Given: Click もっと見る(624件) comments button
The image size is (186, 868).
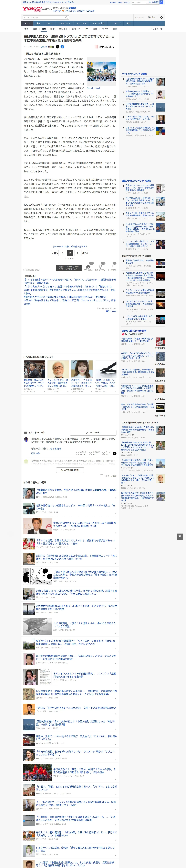Looking at the screenshot, I should [x=70, y=470].
